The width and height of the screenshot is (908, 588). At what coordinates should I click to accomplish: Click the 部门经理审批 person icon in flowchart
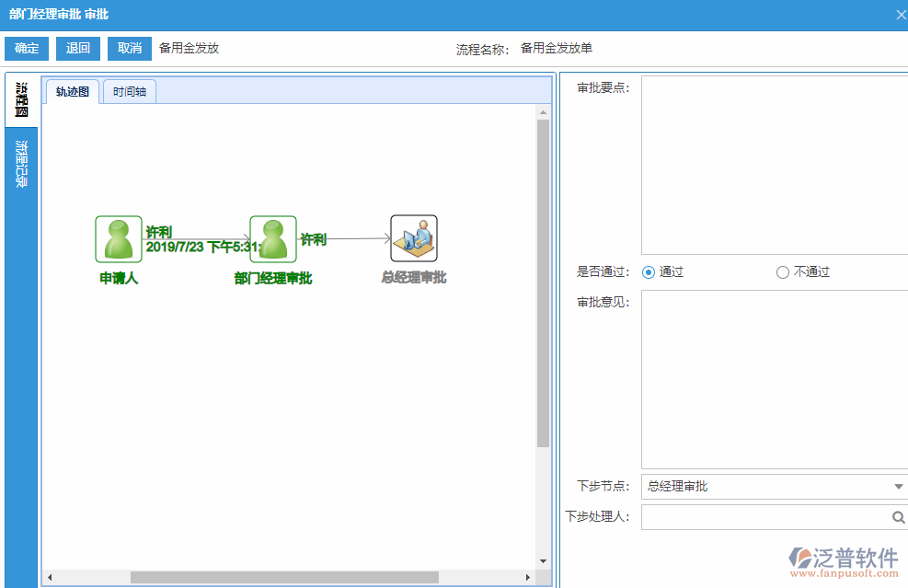coord(272,237)
